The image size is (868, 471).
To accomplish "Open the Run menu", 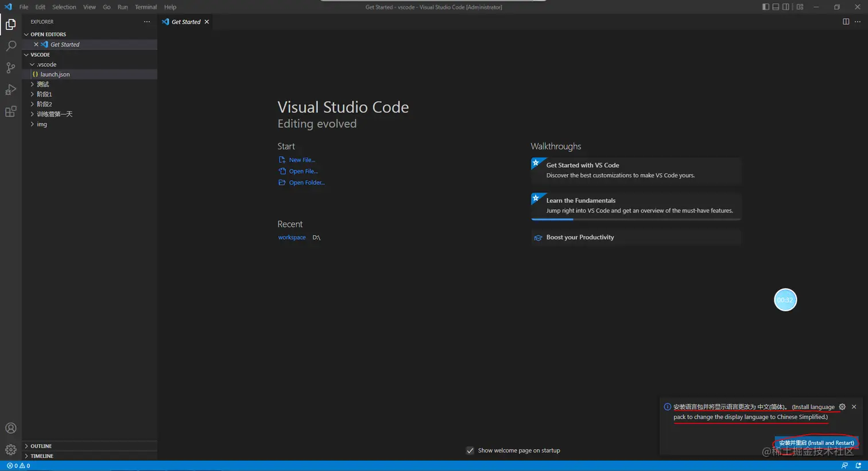I will tap(123, 7).
